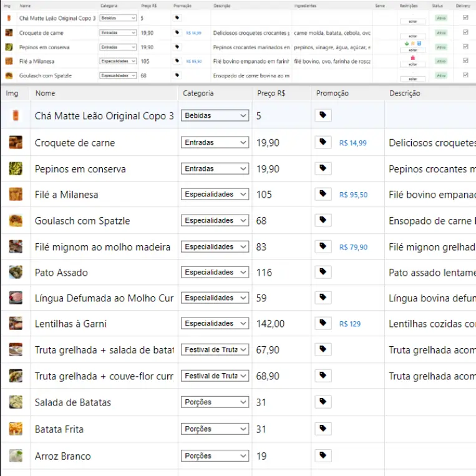Image resolution: width=476 pixels, height=476 pixels.
Task: Click the Restrições column header
Action: pos(408,6)
